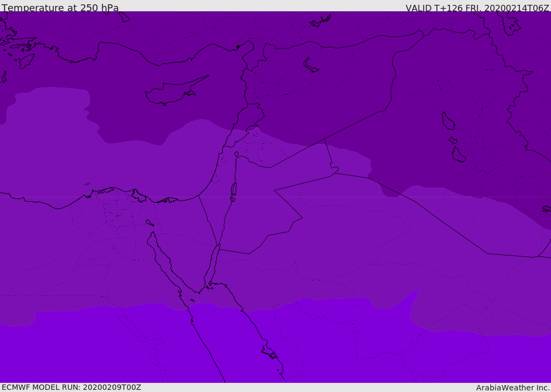Click on the Dead Sea outline
Image resolution: width=551 pixels, height=392 pixels.
click(x=234, y=190)
